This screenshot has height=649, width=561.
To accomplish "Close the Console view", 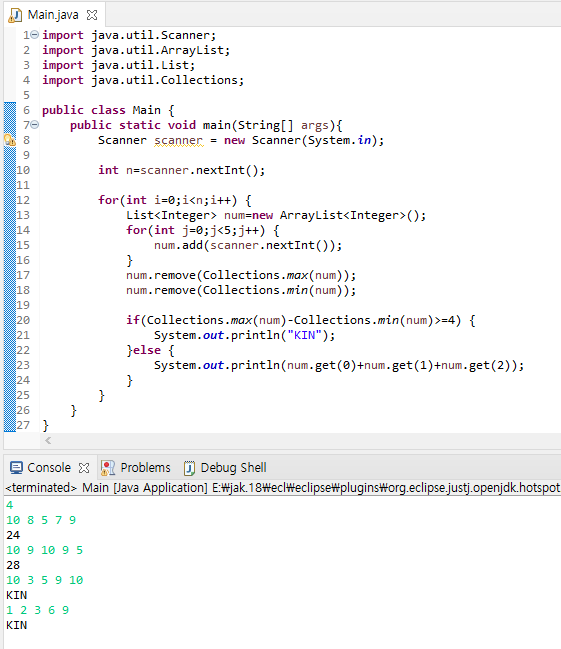I will tap(84, 468).
